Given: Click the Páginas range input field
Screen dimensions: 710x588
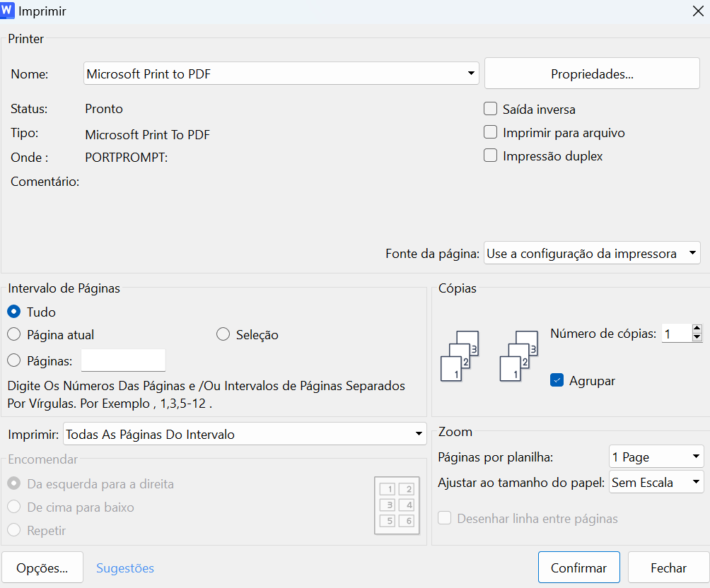Looking at the screenshot, I should (123, 360).
